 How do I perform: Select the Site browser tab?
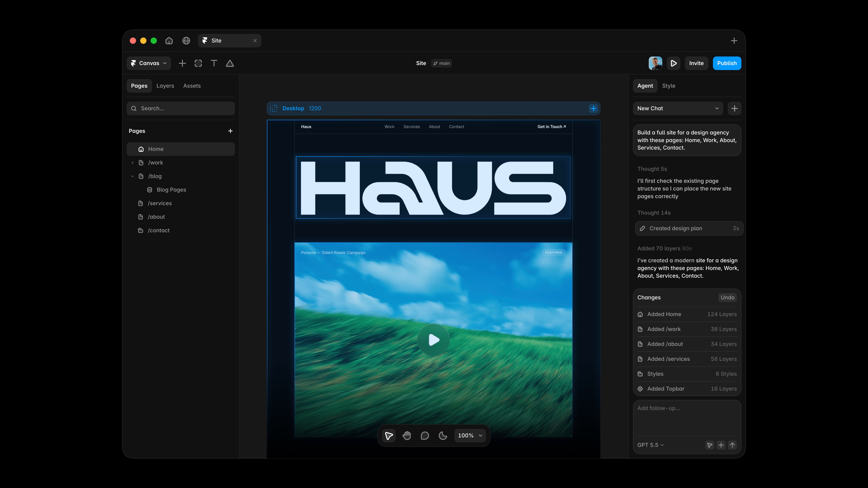coord(229,41)
